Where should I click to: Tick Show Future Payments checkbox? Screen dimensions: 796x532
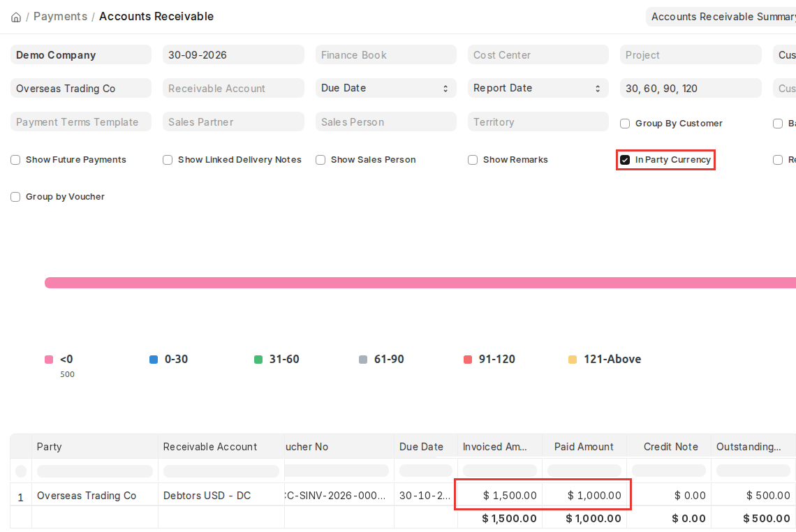pos(15,160)
